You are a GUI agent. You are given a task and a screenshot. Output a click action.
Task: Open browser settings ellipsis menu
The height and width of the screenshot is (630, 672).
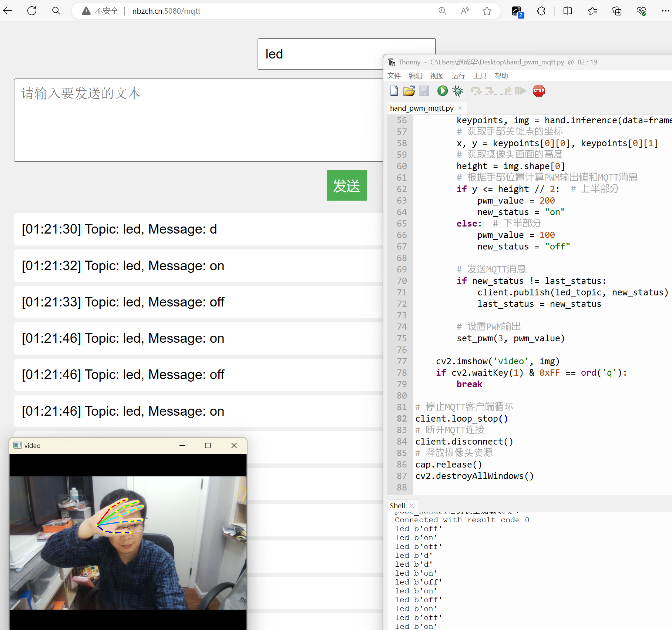[665, 11]
